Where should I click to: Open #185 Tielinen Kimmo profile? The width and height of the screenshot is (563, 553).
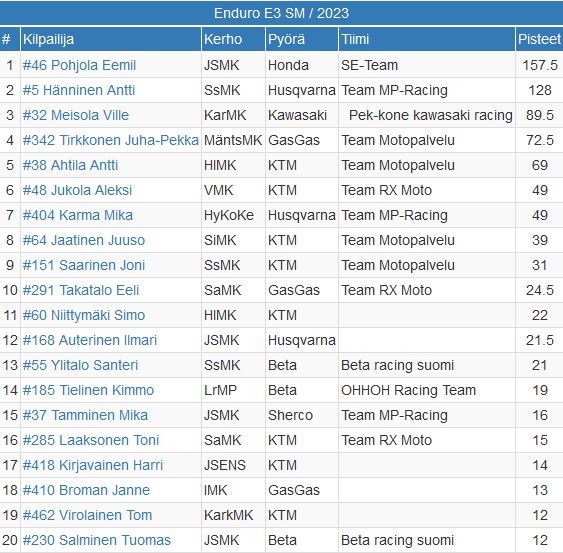(x=88, y=390)
